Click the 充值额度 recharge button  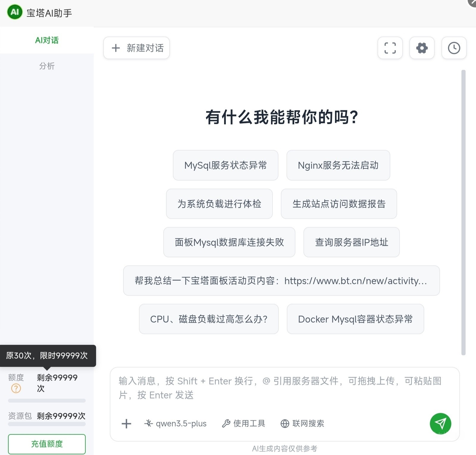tap(47, 444)
